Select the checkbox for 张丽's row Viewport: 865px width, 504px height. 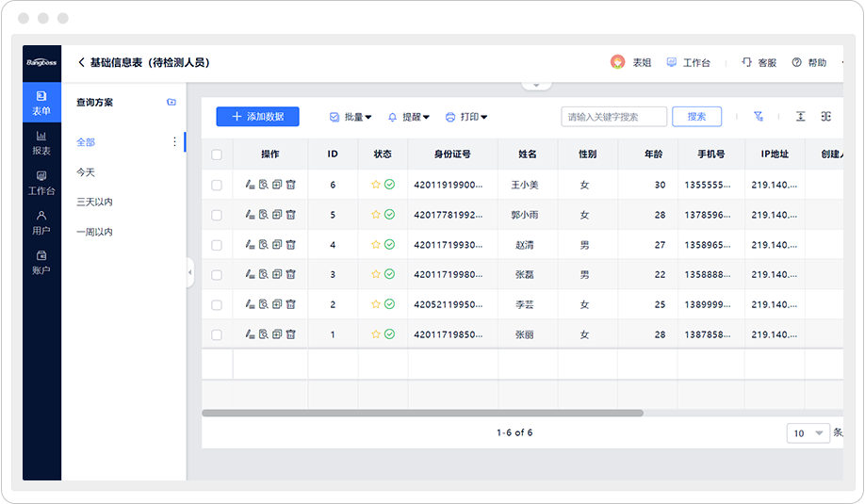point(217,334)
